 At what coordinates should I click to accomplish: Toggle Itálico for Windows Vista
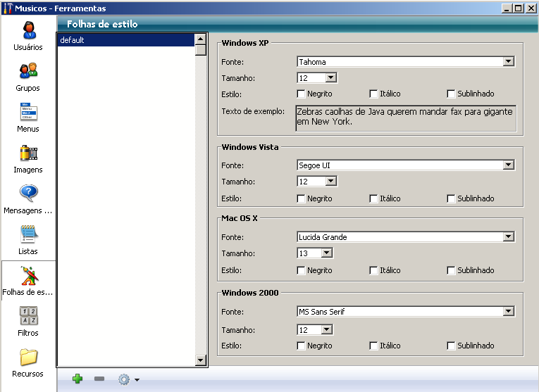tap(374, 198)
